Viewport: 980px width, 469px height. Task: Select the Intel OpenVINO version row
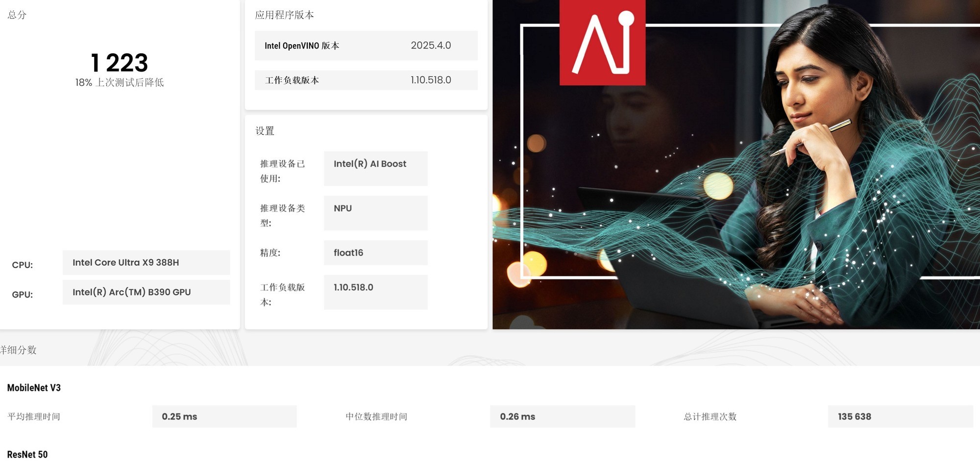pyautogui.click(x=366, y=46)
